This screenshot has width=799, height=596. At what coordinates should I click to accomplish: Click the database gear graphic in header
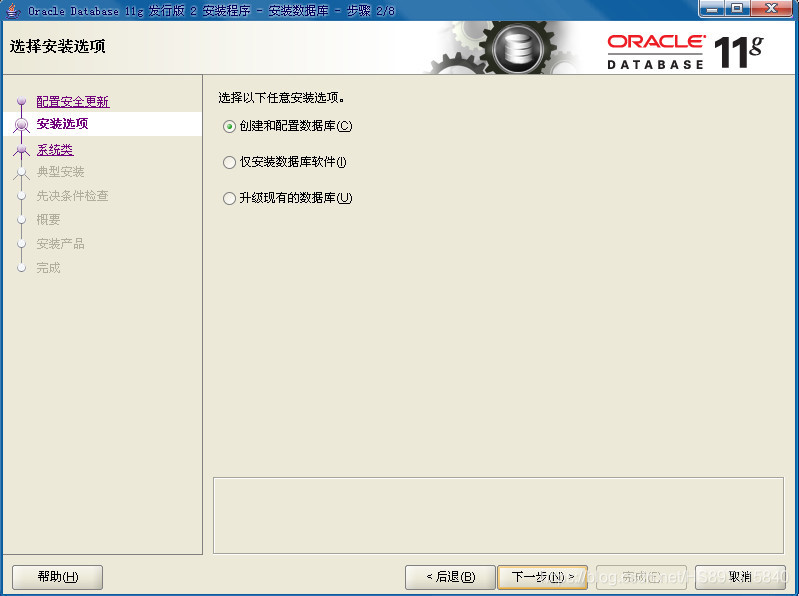pos(516,48)
